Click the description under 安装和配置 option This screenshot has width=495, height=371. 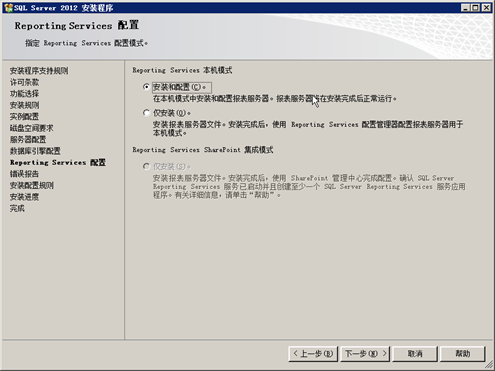tap(274, 99)
